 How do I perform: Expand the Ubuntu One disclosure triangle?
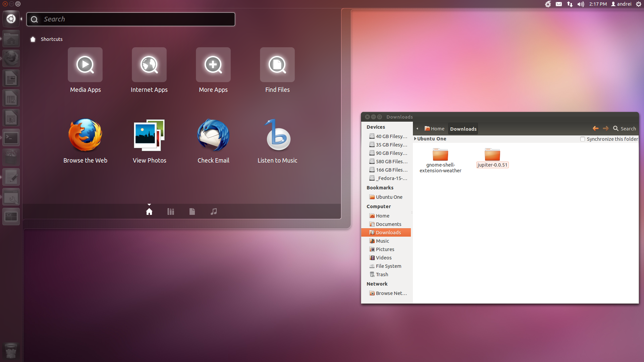tap(415, 139)
